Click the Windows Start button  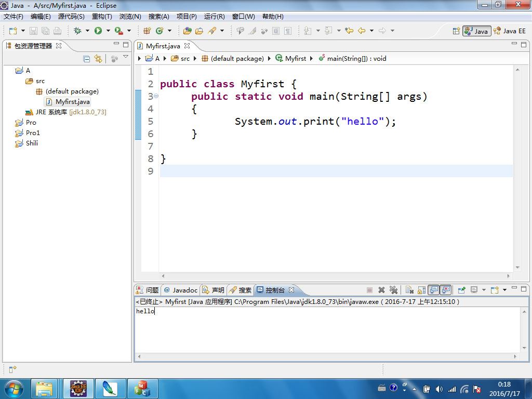click(x=14, y=389)
